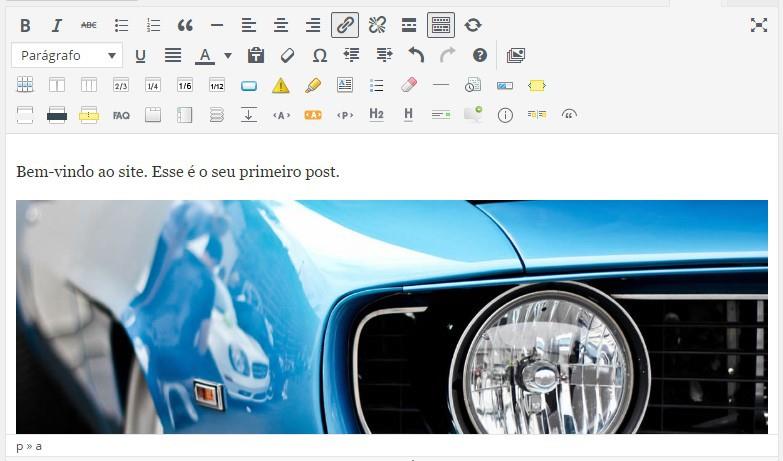Viewport: 783px width, 461px height.
Task: Click the yellow code-brackets box icon
Action: tap(537, 86)
